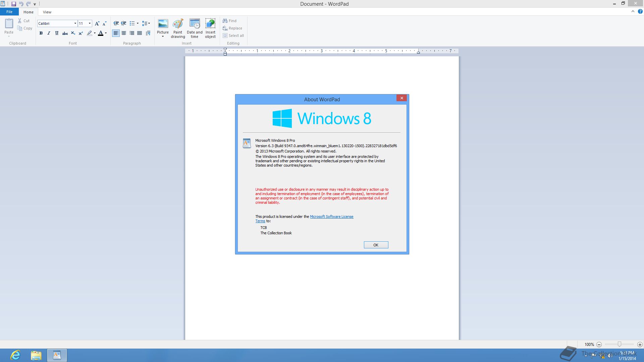
Task: Open the File menu
Action: pos(9,12)
